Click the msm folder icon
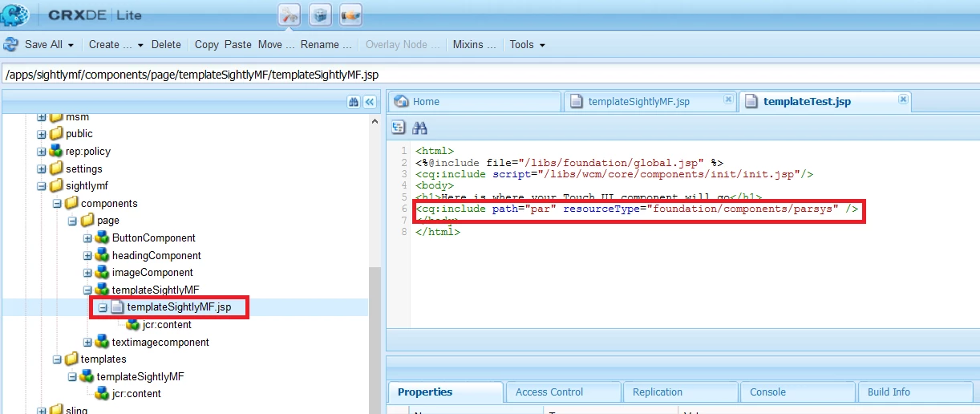Image resolution: width=980 pixels, height=414 pixels. [x=55, y=116]
